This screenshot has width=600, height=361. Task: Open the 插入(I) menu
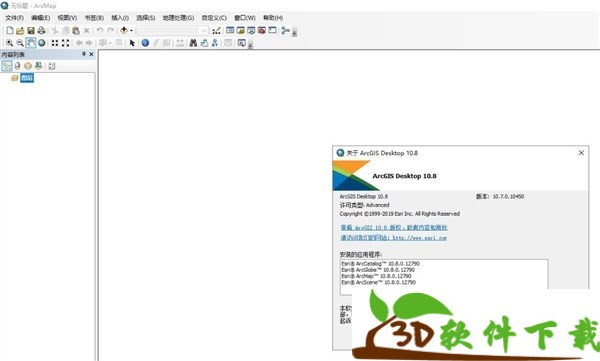pos(120,18)
